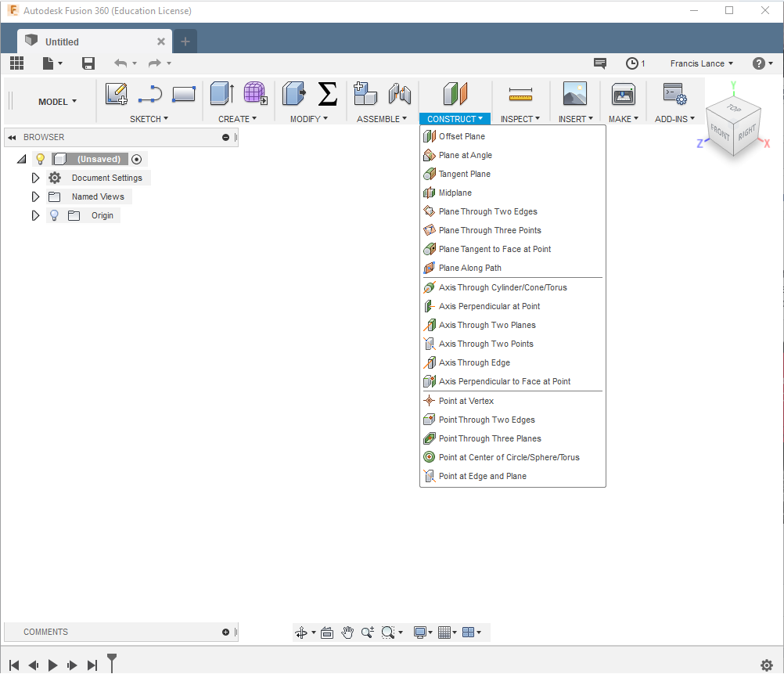Screen dimensions: 784x674
Task: Select Axis Through Two Points
Action: point(512,344)
